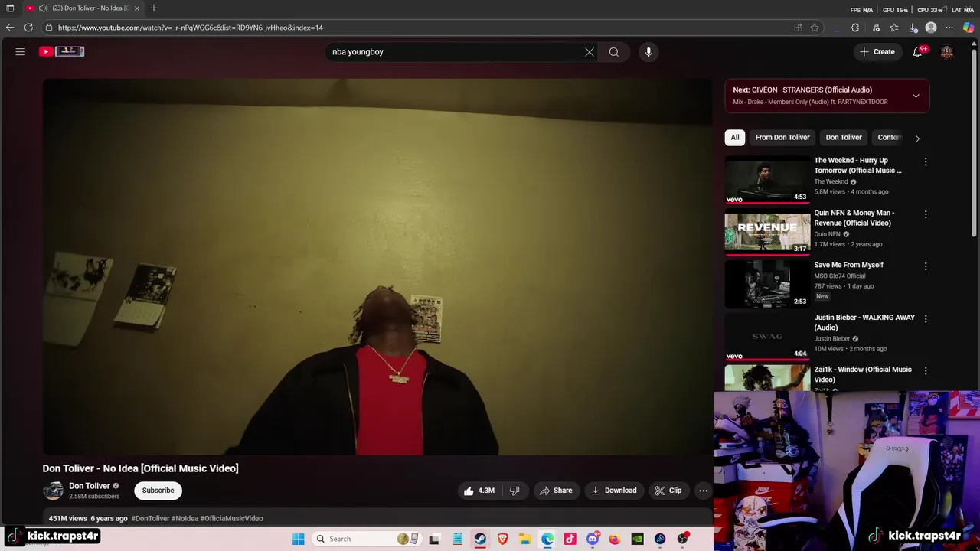Open the YouTube account avatar menu
This screenshot has width=980, height=551.
[947, 52]
